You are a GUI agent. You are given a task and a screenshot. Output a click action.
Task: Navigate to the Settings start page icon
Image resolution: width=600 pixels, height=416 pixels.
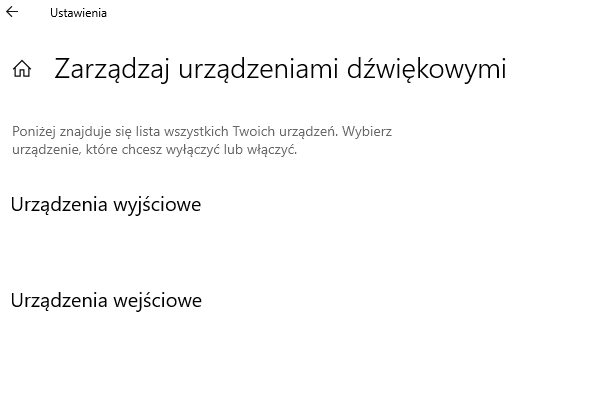pos(22,69)
